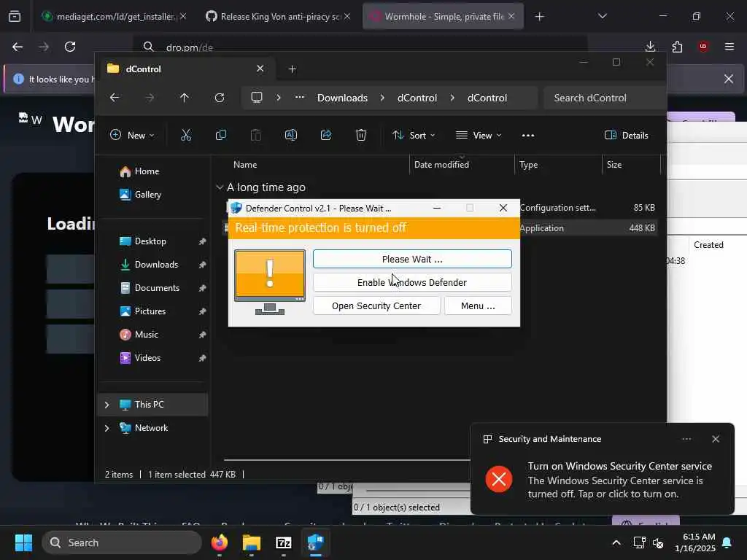Viewport: 747px width, 560px height.
Task: Click Delete trash icon in Explorer
Action: point(361,135)
